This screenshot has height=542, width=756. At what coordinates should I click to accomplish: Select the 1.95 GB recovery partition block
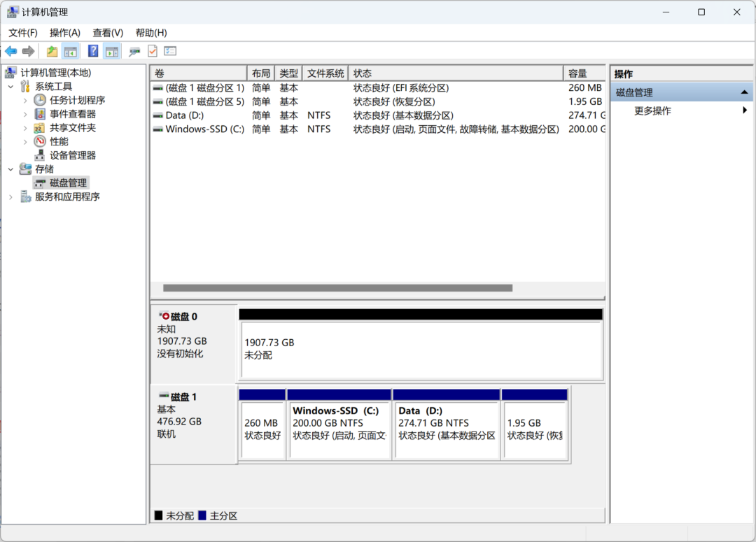535,425
